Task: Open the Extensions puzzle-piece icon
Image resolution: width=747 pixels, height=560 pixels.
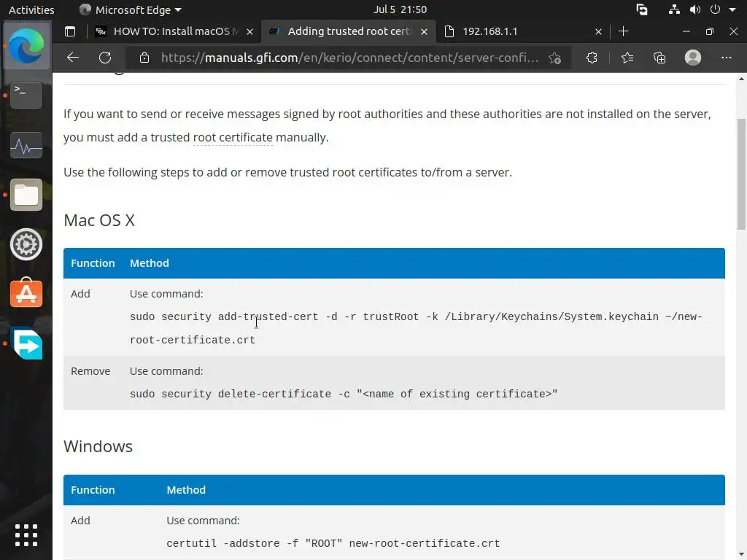Action: [x=592, y=58]
